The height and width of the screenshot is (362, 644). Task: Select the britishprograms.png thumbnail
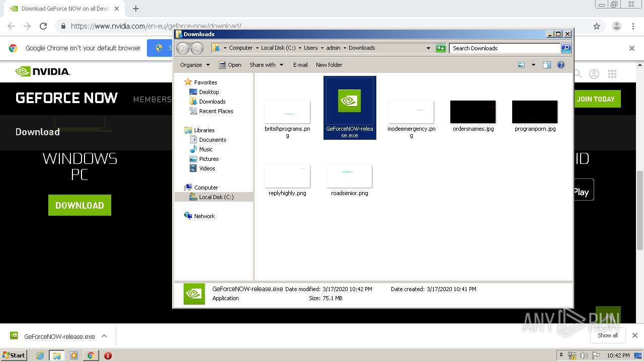pos(287,112)
